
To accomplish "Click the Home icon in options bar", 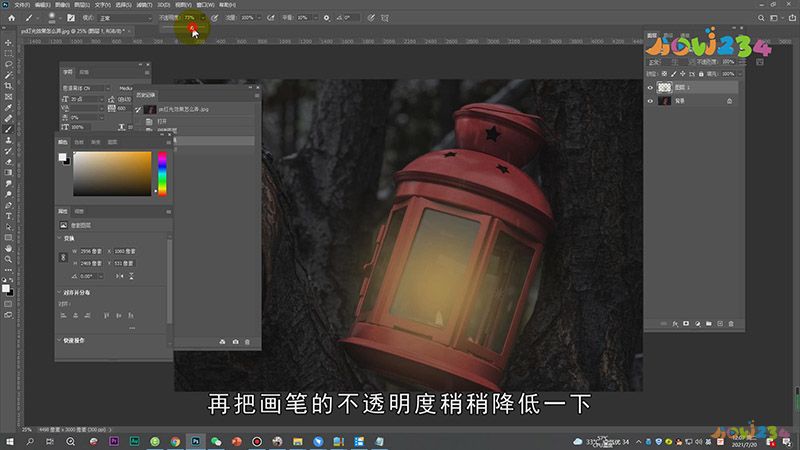I will click(11, 18).
